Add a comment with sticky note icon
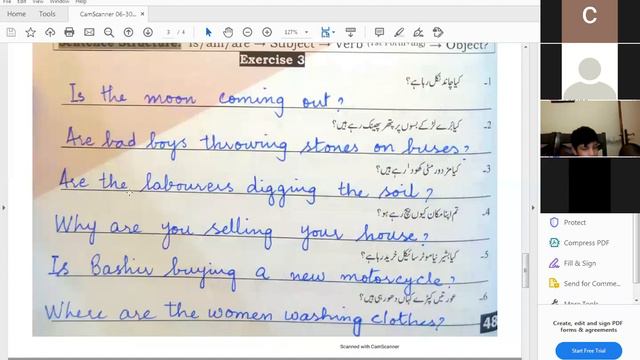 pyautogui.click(x=379, y=32)
